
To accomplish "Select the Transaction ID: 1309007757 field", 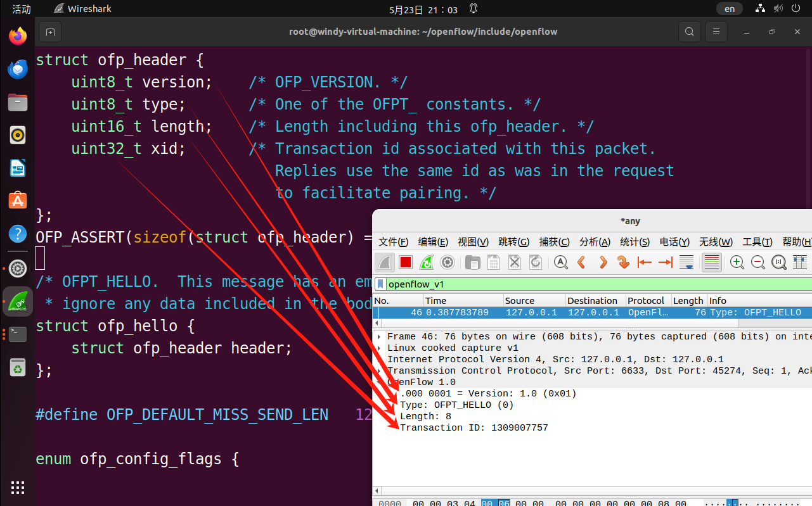I will click(x=474, y=427).
